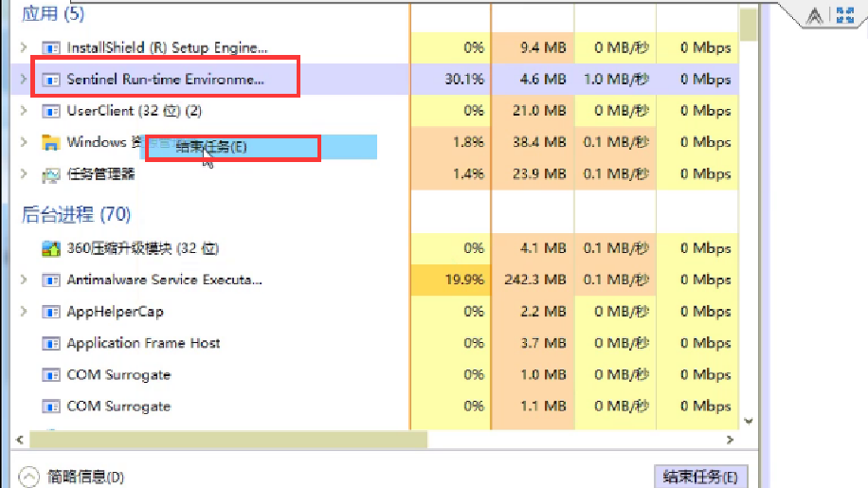Click the UserClient (32 位) app icon

click(51, 111)
